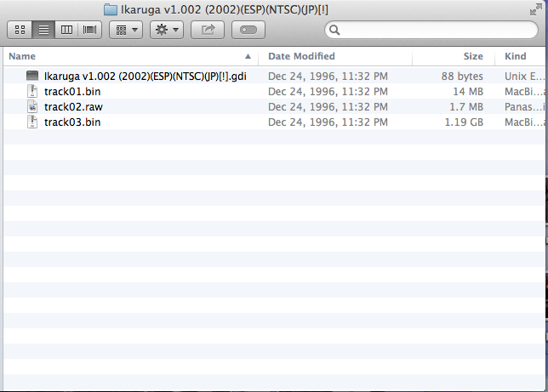
Task: Sort by the Name column header
Action: 131,56
